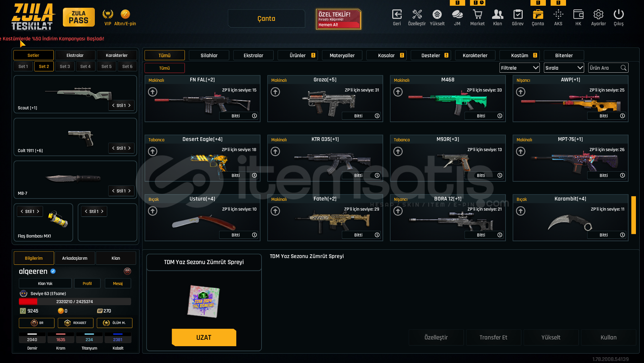
Task: Click the Mesaj button
Action: click(x=118, y=284)
